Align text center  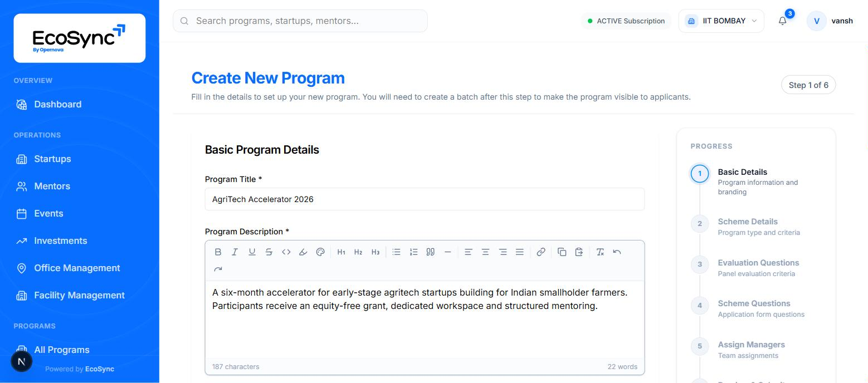pos(485,252)
